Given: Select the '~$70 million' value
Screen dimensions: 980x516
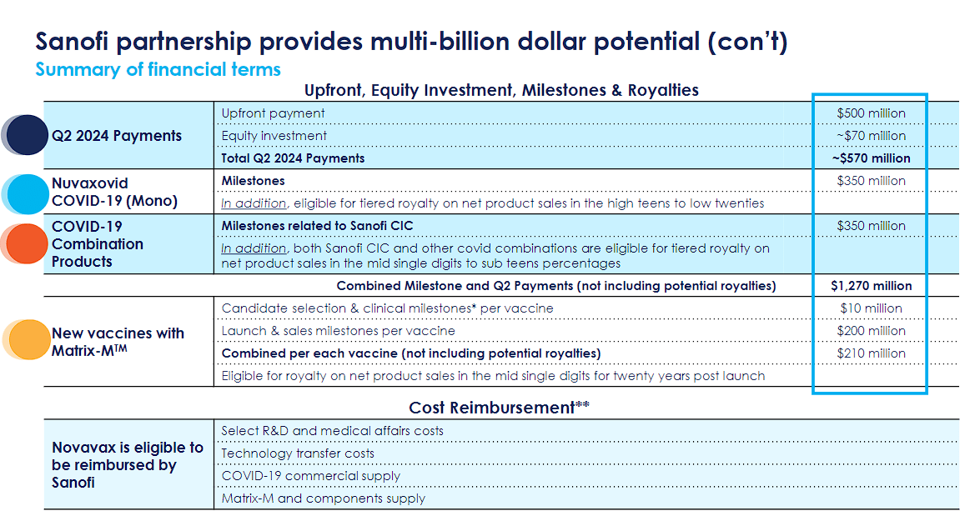Looking at the screenshot, I should point(872,136).
